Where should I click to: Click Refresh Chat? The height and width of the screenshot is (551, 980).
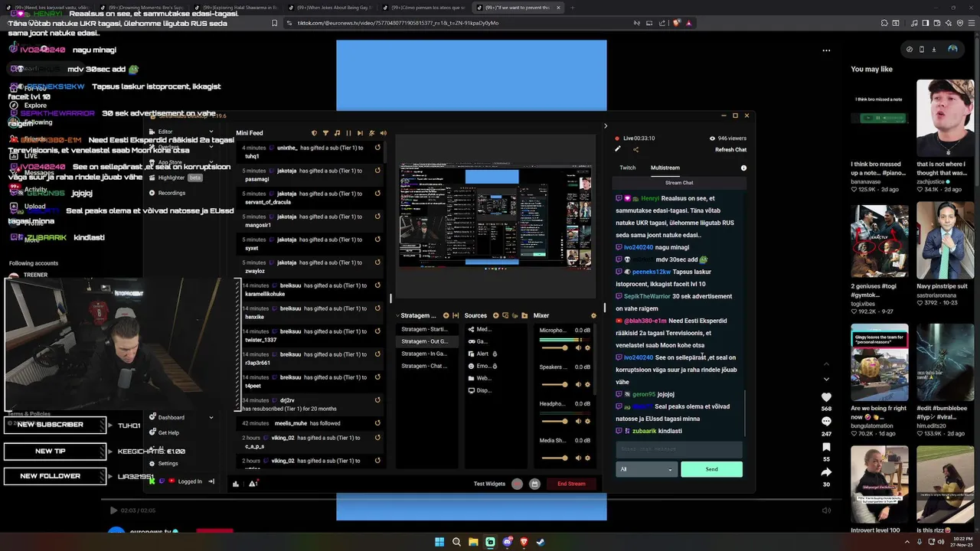point(730,149)
